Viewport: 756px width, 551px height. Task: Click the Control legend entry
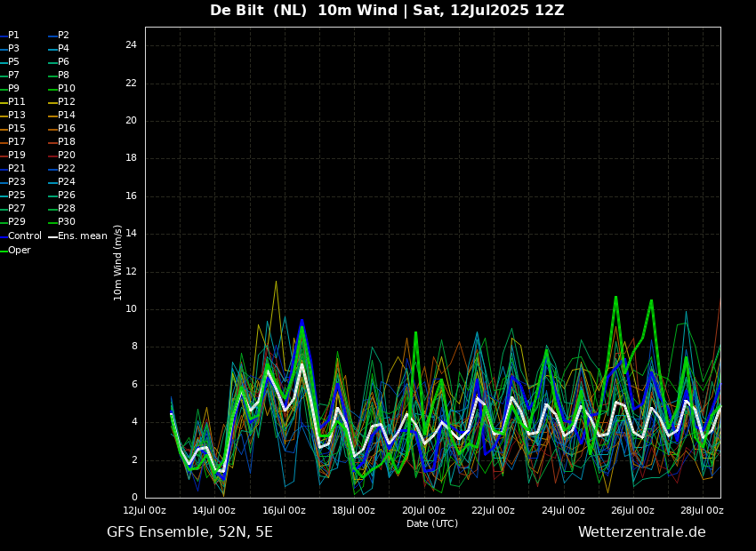tap(25, 236)
